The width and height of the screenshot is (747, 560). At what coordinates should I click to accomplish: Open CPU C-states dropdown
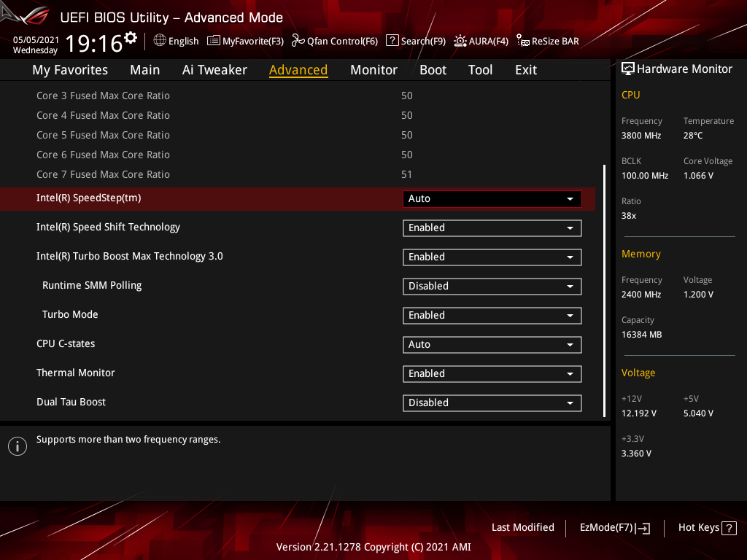492,345
